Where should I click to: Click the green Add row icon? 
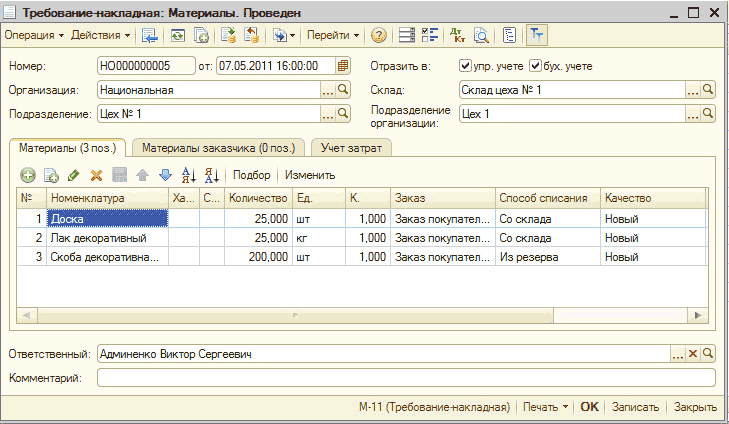coord(28,175)
